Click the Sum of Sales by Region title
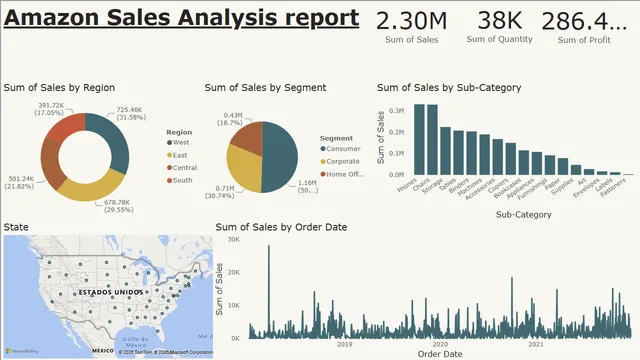 (59, 88)
